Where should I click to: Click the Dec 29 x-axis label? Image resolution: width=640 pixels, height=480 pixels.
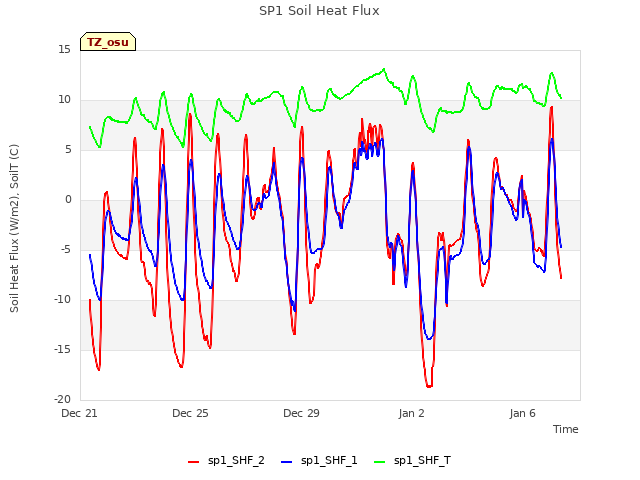pyautogui.click(x=301, y=413)
